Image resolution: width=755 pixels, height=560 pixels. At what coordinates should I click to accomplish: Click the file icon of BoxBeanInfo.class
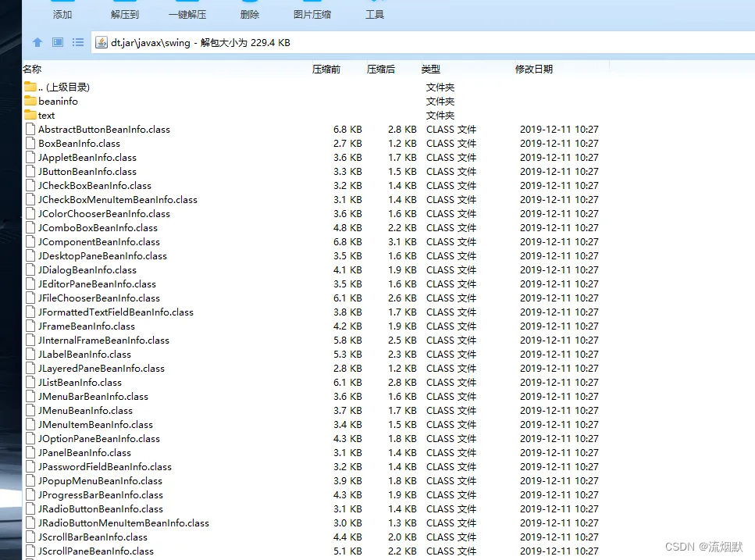coord(30,144)
